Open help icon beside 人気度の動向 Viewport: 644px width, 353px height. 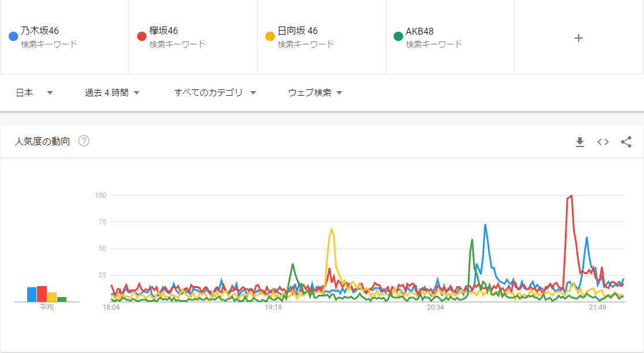[84, 141]
